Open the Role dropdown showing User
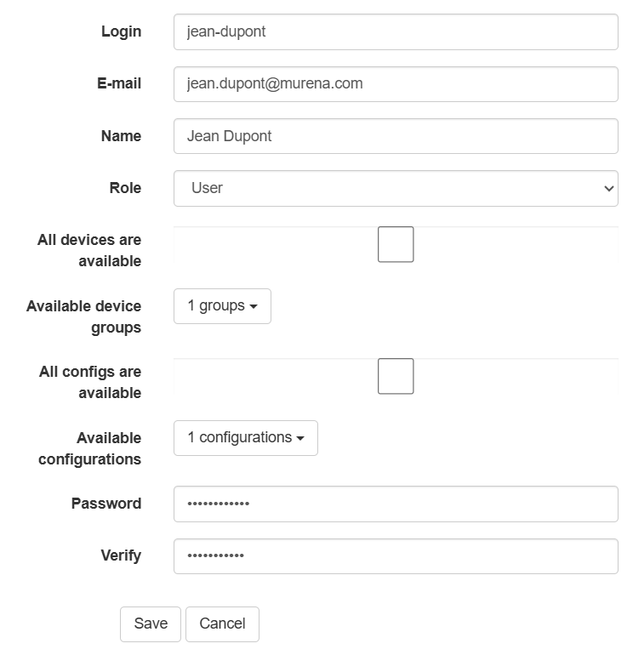633x672 pixels. (396, 188)
